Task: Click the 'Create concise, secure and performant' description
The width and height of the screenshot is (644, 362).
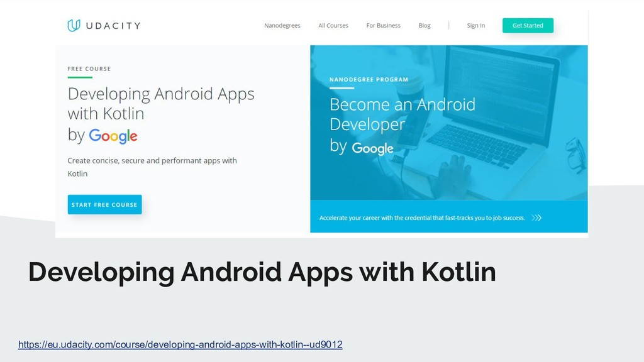Action: click(x=152, y=167)
